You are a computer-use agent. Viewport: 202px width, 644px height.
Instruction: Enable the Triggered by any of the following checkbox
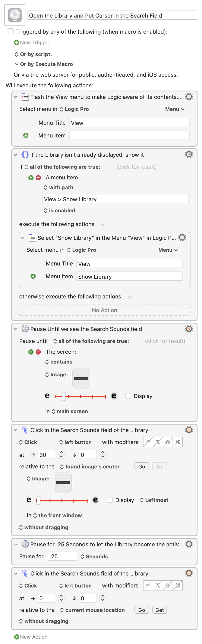11,31
